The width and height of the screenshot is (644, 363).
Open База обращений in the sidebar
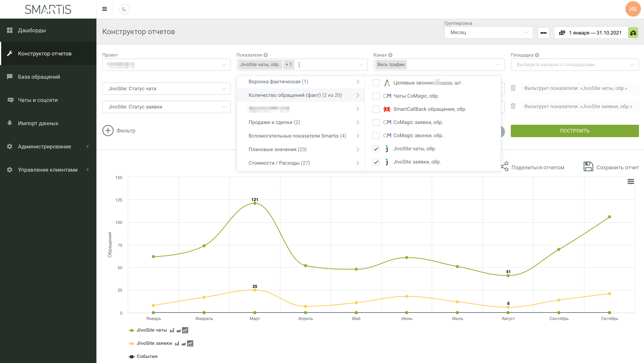click(x=39, y=77)
